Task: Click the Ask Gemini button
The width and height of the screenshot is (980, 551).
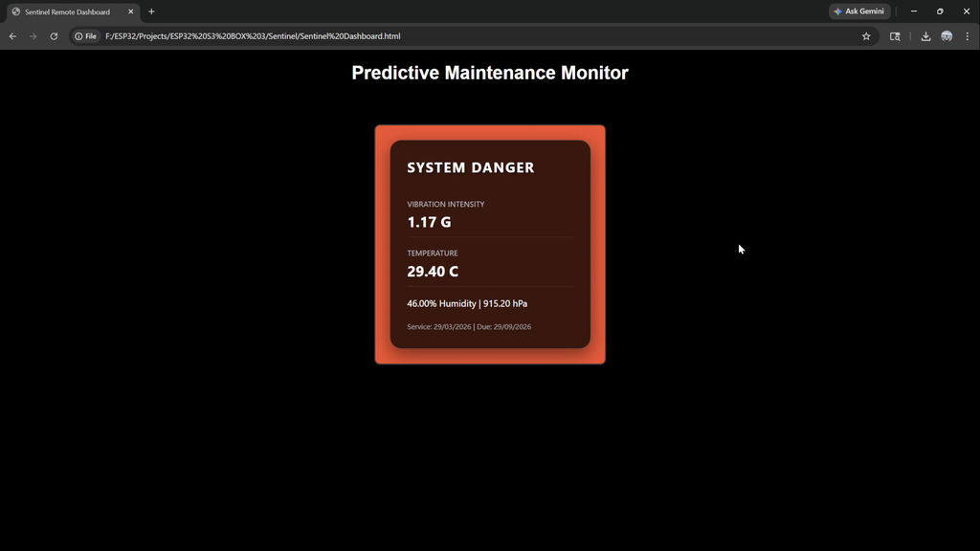Action: pyautogui.click(x=859, y=11)
